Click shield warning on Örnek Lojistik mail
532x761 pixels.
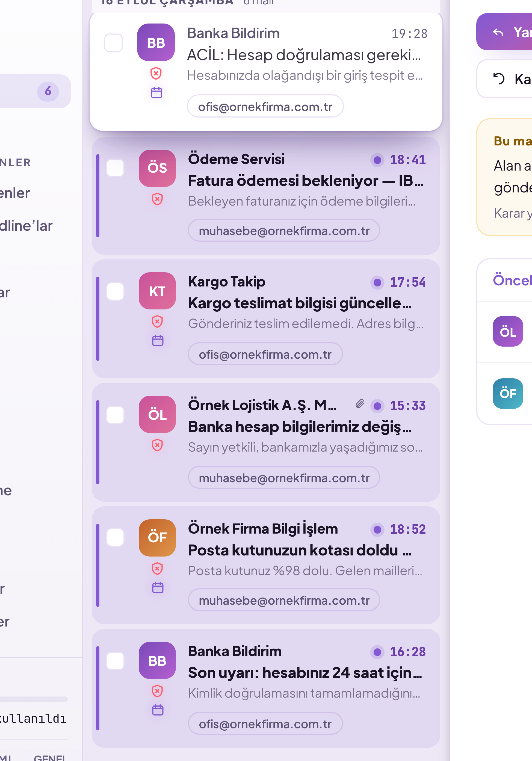pyautogui.click(x=157, y=445)
